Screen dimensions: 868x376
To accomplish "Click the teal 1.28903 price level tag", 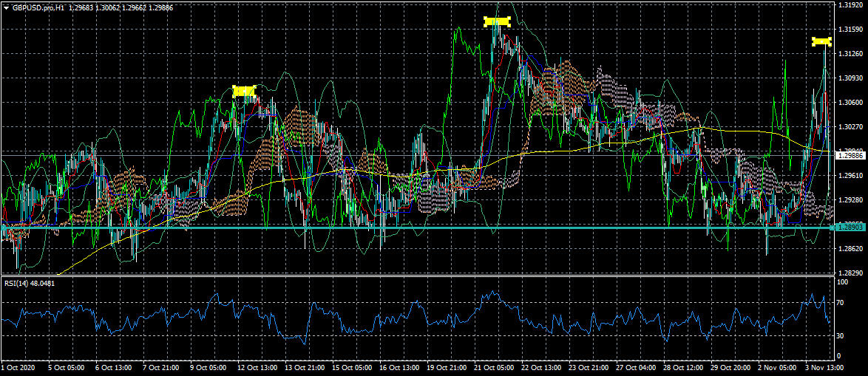I will pyautogui.click(x=850, y=228).
